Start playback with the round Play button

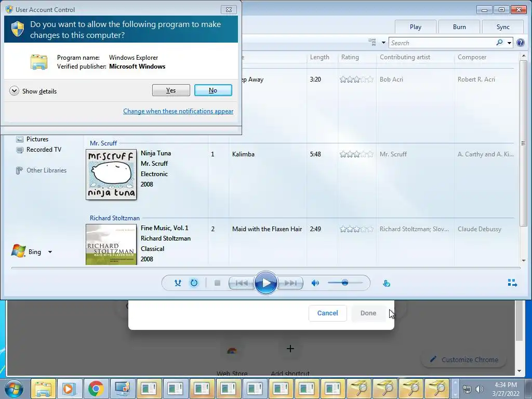[265, 283]
